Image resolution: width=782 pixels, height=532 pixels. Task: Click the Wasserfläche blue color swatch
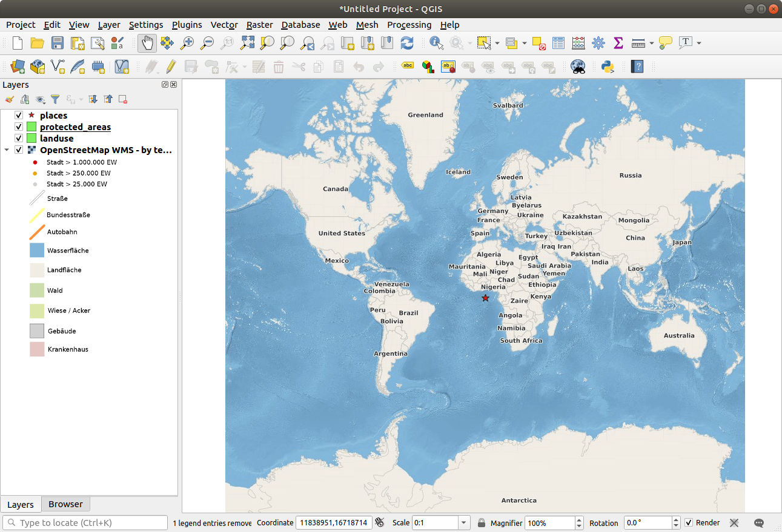(x=37, y=250)
